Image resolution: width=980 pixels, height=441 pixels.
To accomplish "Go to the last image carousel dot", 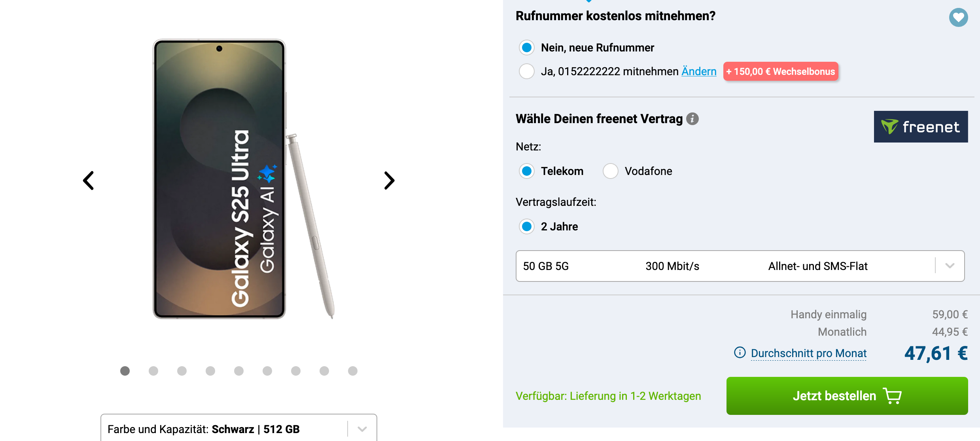I will pyautogui.click(x=353, y=371).
